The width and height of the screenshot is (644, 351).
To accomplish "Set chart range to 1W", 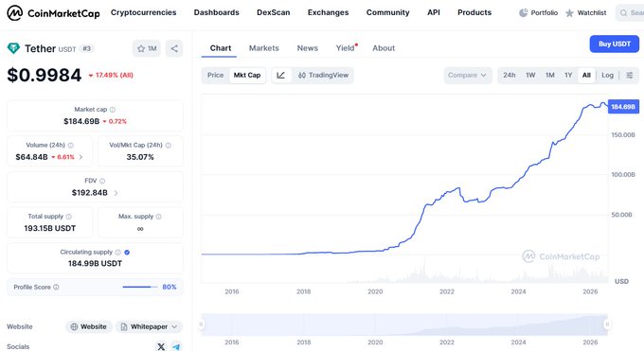I will tap(530, 75).
